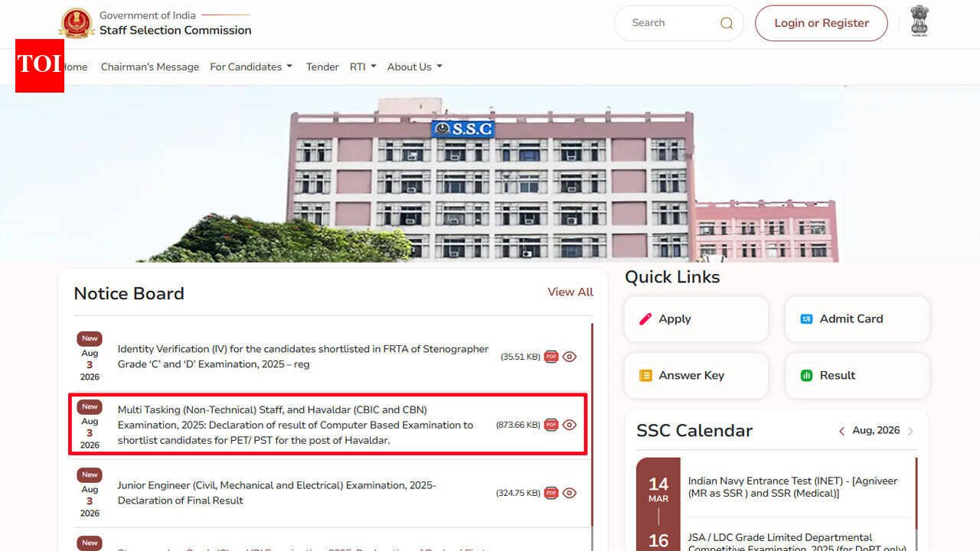The height and width of the screenshot is (551, 980).
Task: Click the national emblem at header right
Action: 920,21
